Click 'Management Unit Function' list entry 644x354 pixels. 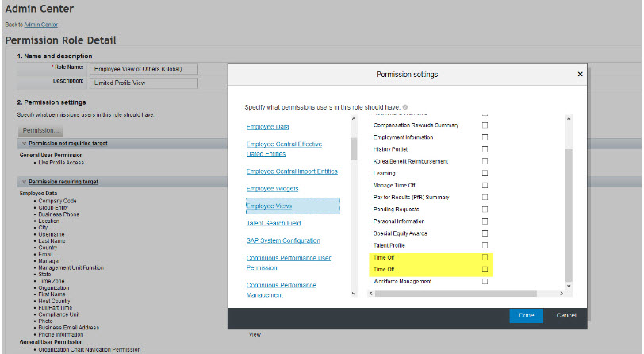(71, 267)
